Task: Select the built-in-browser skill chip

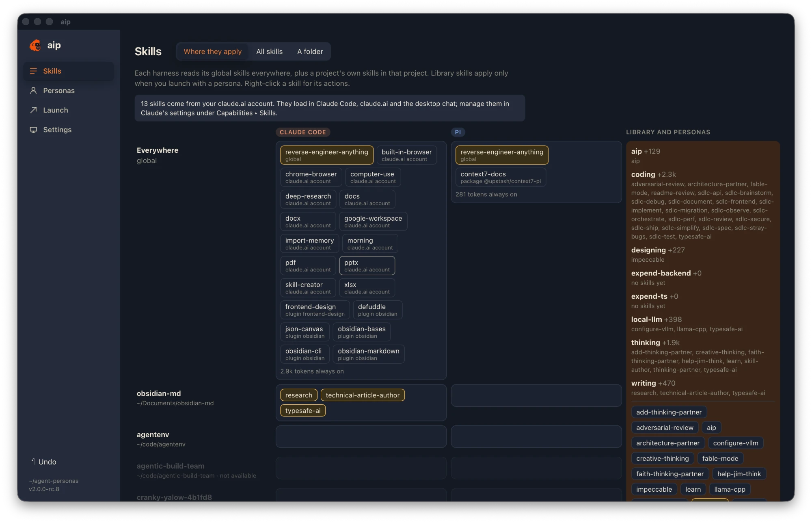Action: click(x=406, y=155)
